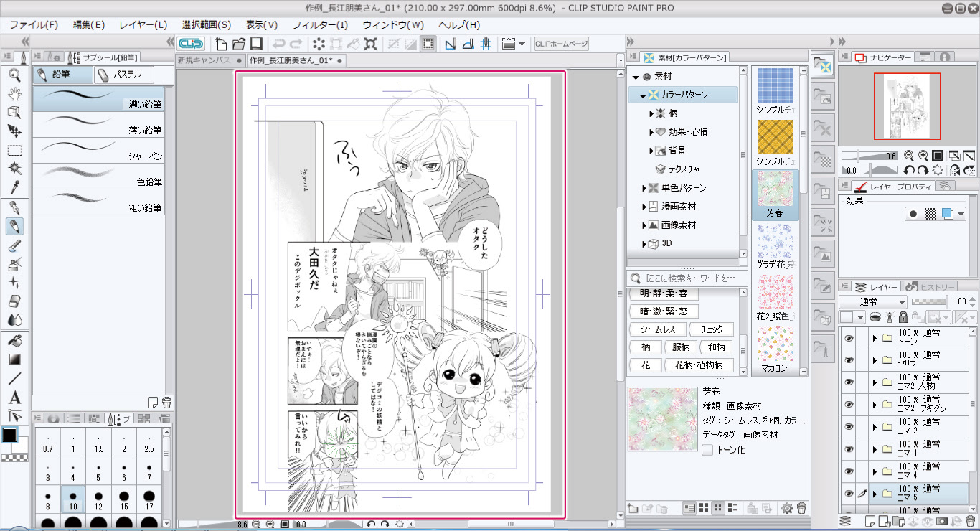Select the Eraser tool
This screenshot has width=980, height=531.
14,301
